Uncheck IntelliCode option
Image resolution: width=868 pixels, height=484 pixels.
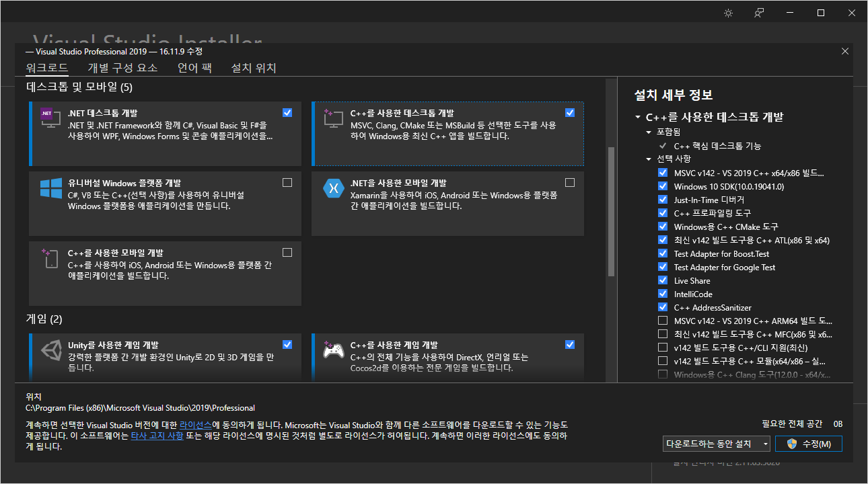[663, 294]
